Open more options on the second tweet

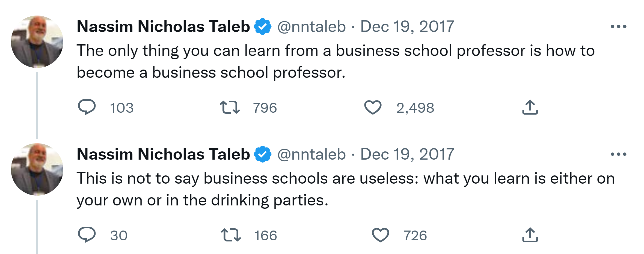[618, 154]
